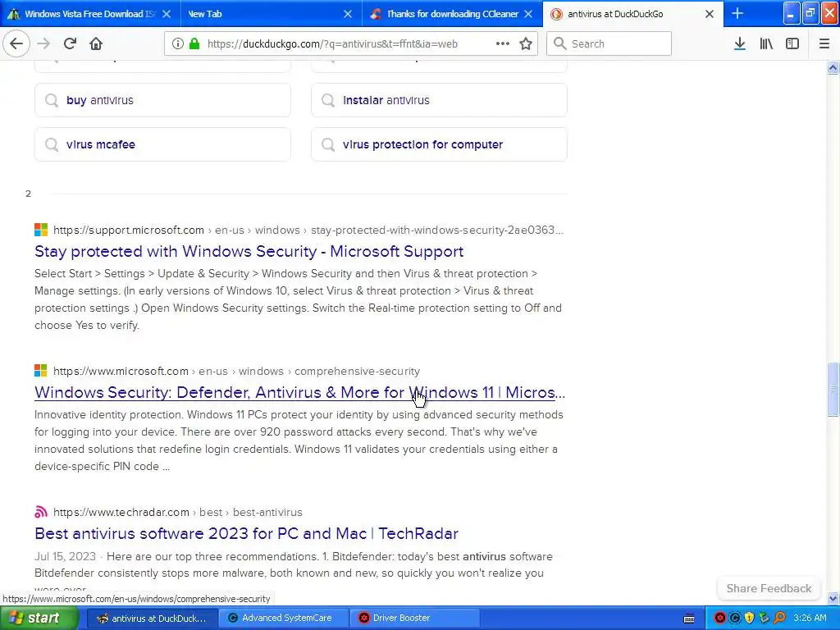The height and width of the screenshot is (630, 840).
Task: Close the Thanks for downloading CCleaner tab
Action: [528, 14]
